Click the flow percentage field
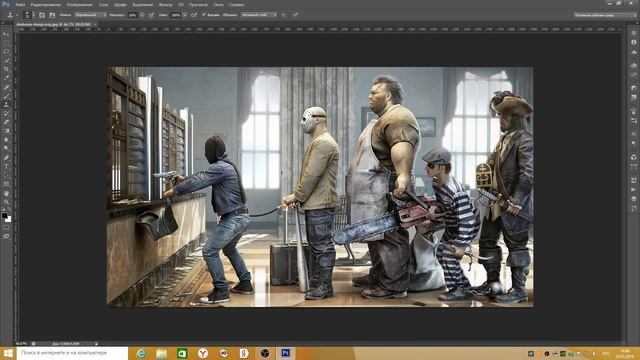640x360 pixels. [x=176, y=15]
